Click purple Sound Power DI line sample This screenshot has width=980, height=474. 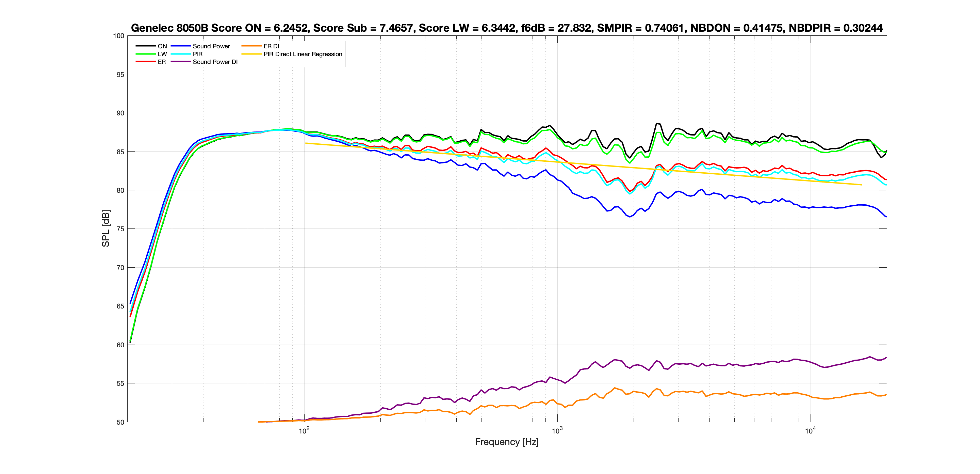click(181, 62)
